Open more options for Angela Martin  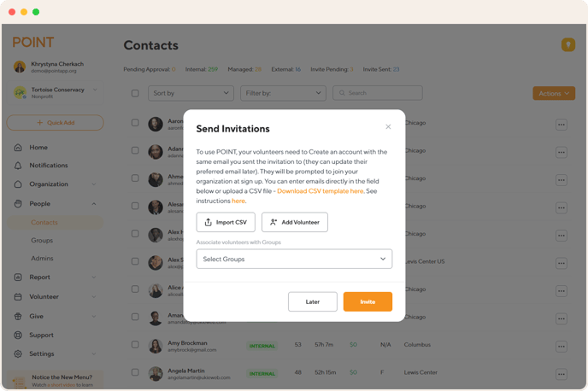click(x=561, y=374)
